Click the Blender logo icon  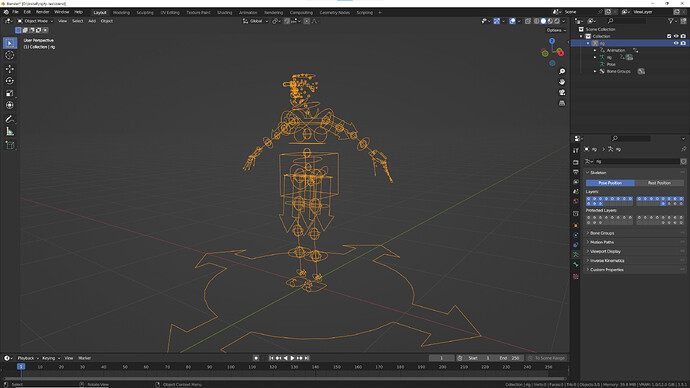(x=6, y=12)
